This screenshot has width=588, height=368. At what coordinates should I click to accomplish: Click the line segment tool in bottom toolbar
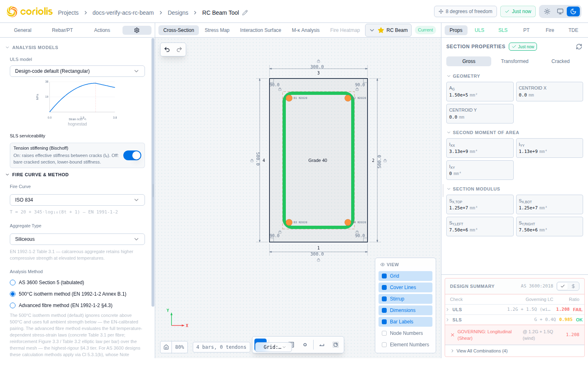[x=322, y=345]
